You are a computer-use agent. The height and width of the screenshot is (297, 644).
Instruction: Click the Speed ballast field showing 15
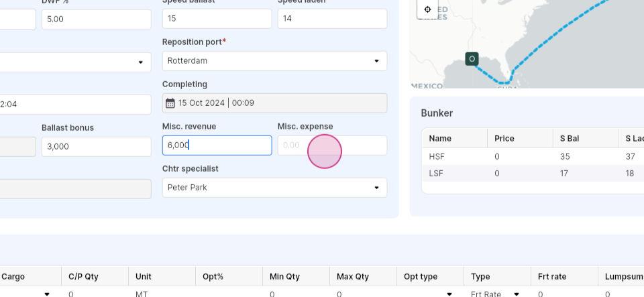tap(217, 19)
